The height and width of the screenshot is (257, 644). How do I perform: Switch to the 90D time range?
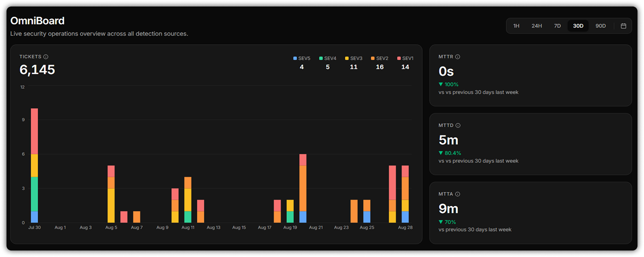pos(600,26)
